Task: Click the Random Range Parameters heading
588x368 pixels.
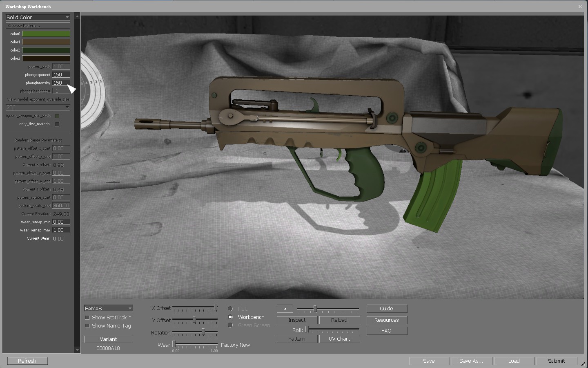Action: (x=38, y=140)
